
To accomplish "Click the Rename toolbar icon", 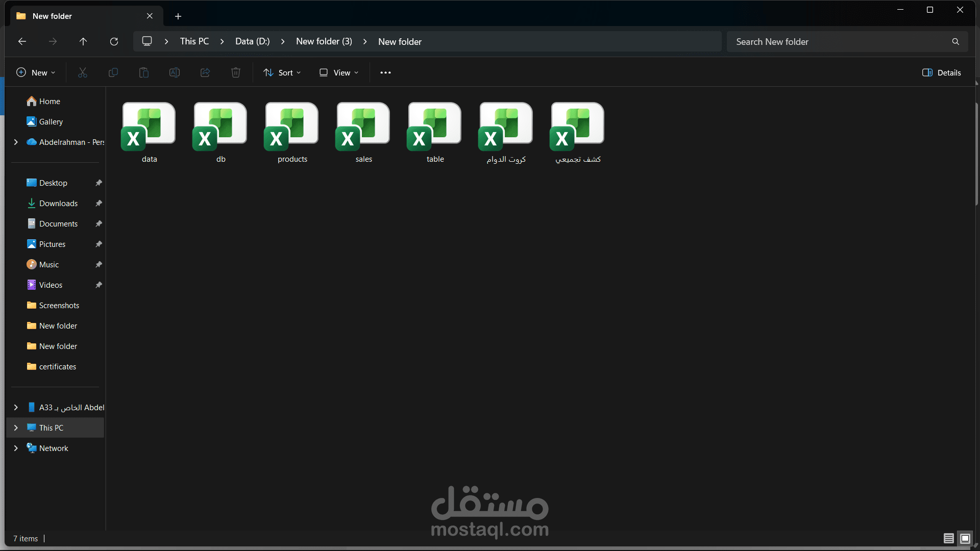I will point(175,72).
